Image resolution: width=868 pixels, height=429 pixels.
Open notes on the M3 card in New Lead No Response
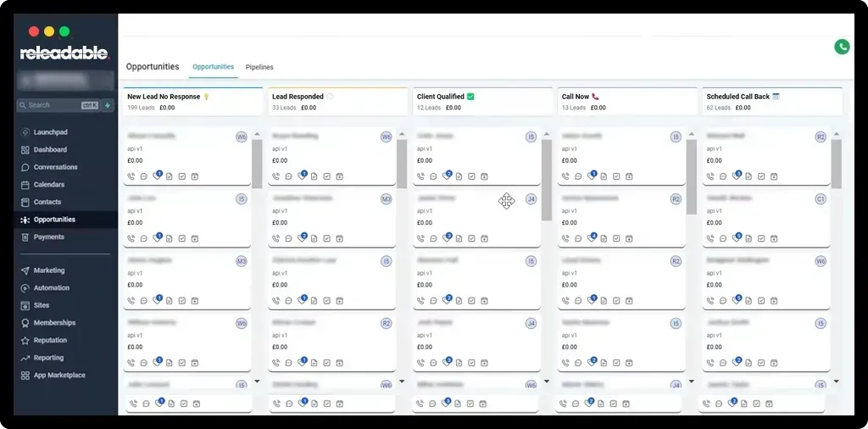pos(170,301)
